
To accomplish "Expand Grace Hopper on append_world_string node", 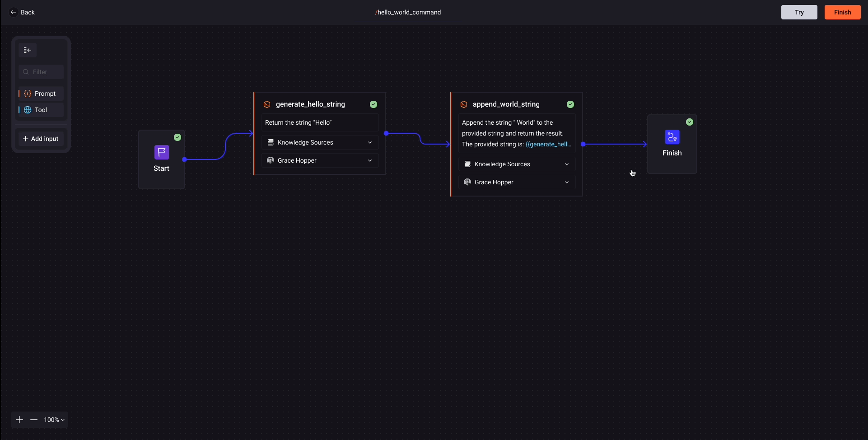I will (x=567, y=182).
